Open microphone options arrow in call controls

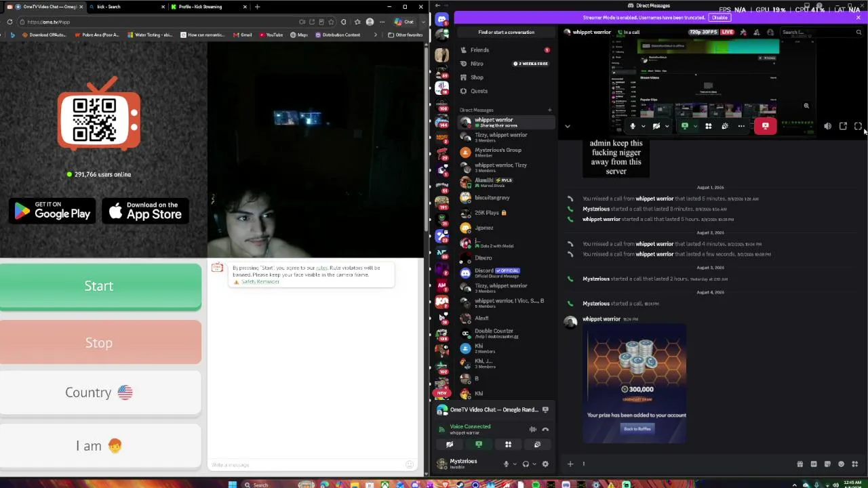pos(643,126)
